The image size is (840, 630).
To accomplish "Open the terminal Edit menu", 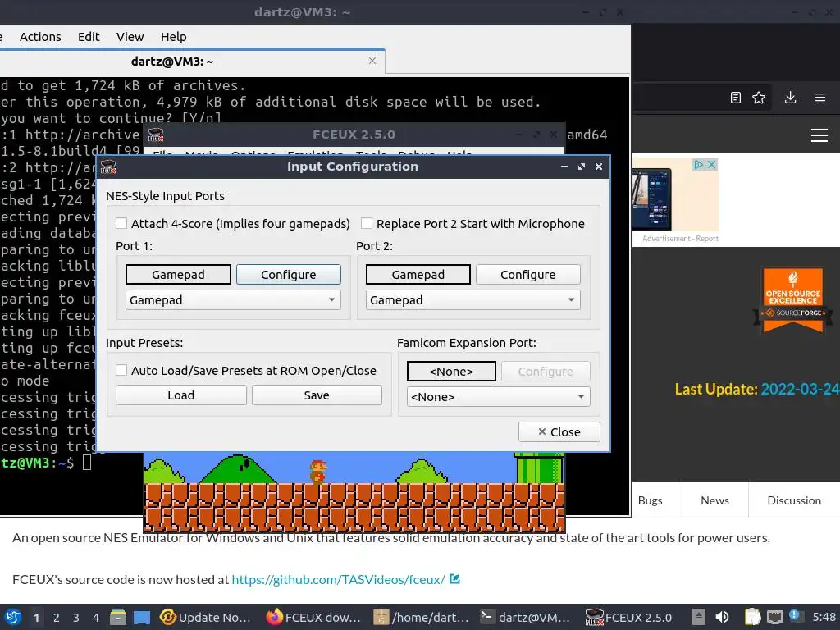I will (89, 36).
